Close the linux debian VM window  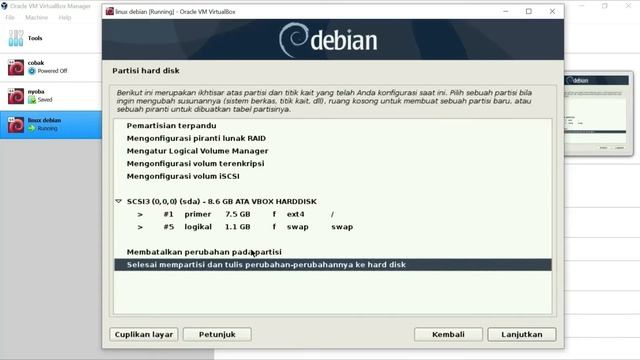point(552,11)
